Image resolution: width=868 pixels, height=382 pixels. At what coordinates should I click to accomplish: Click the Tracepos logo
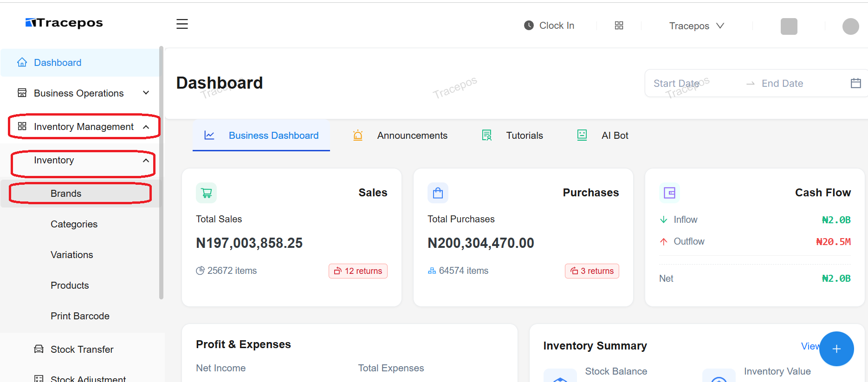64,23
